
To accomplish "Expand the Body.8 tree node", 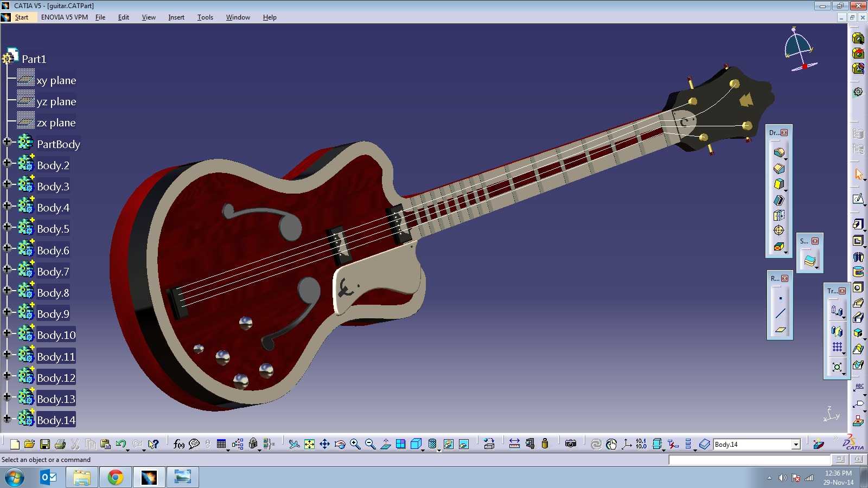I will pos(7,290).
